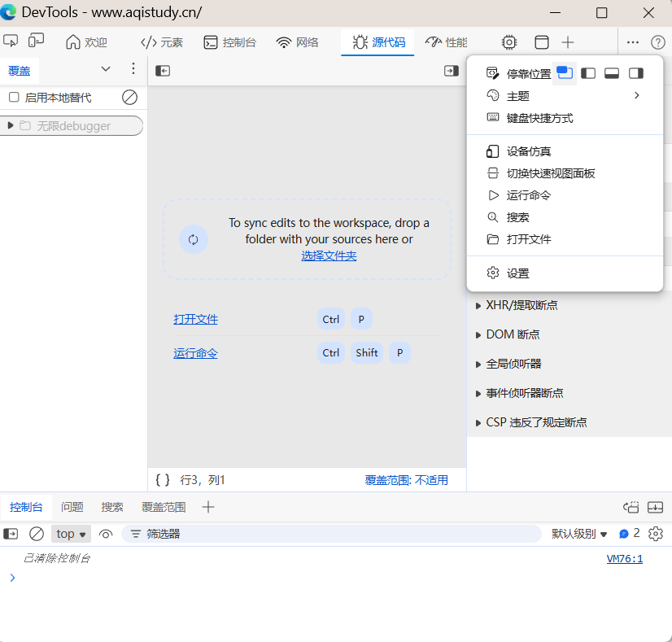Viewport: 672px width, 642px height.
Task: Click the DevTools help question icon
Action: [657, 42]
